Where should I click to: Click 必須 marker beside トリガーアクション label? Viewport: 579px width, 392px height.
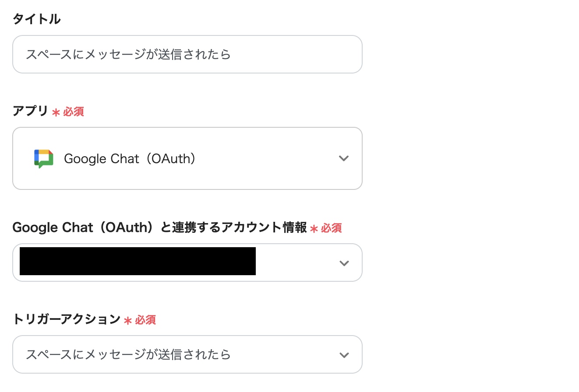(145, 320)
